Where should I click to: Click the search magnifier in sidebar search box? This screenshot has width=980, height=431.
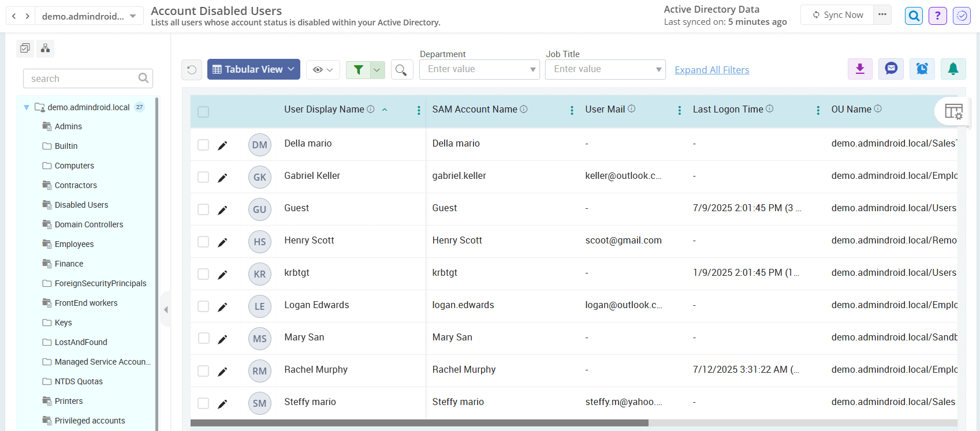pos(144,78)
